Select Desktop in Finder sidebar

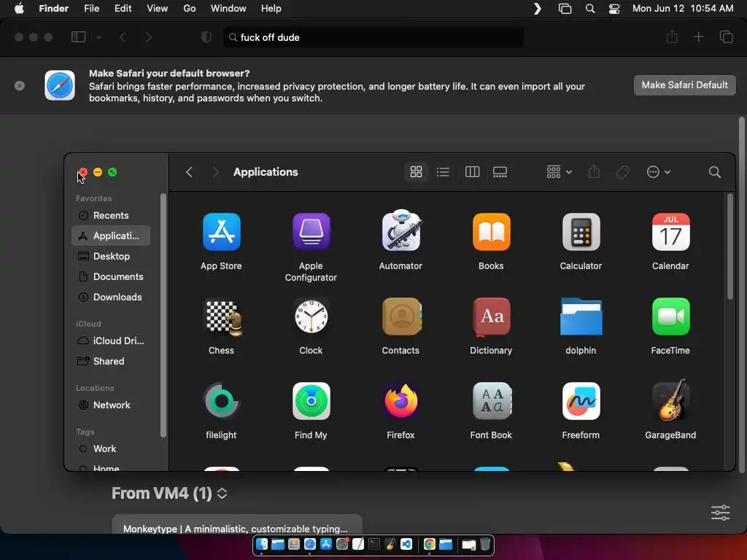click(110, 256)
